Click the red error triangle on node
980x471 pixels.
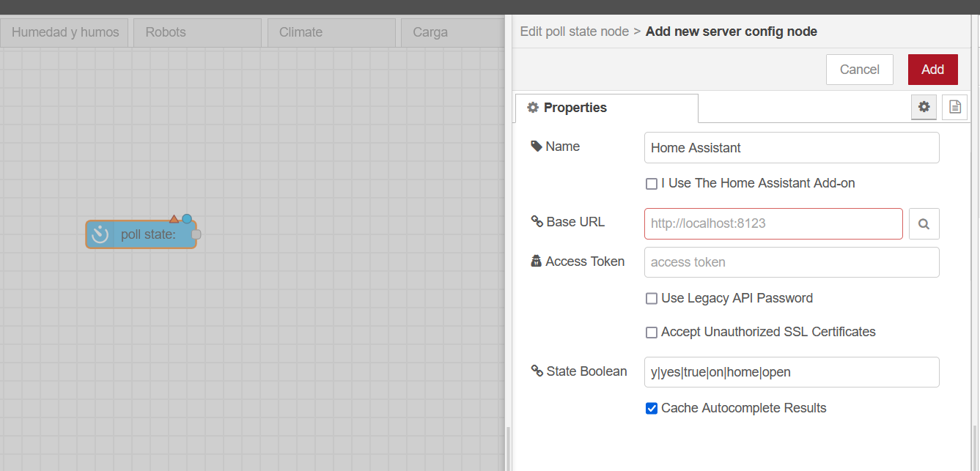[174, 219]
